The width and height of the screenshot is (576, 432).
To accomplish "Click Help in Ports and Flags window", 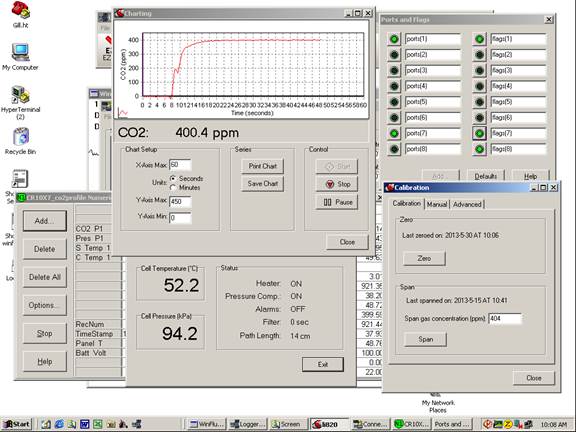I will coord(530,176).
